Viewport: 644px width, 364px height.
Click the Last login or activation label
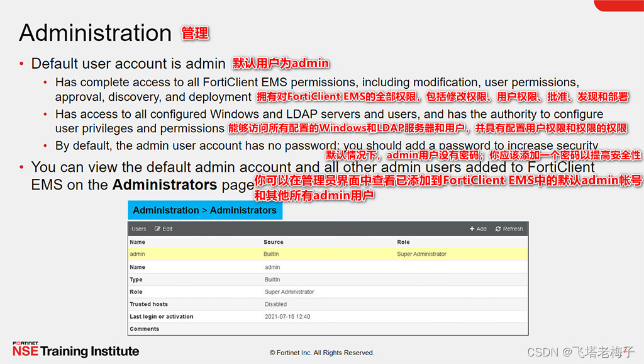click(x=162, y=316)
